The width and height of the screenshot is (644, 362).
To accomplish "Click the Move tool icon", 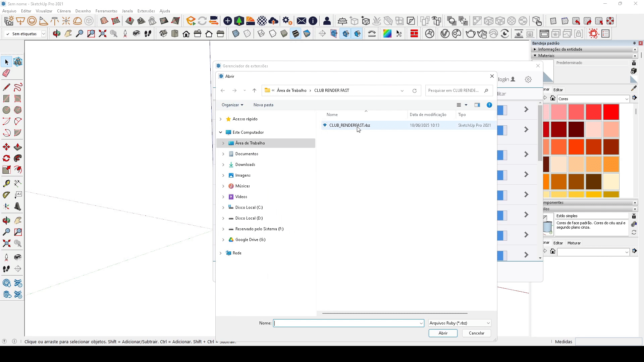I will [x=6, y=147].
